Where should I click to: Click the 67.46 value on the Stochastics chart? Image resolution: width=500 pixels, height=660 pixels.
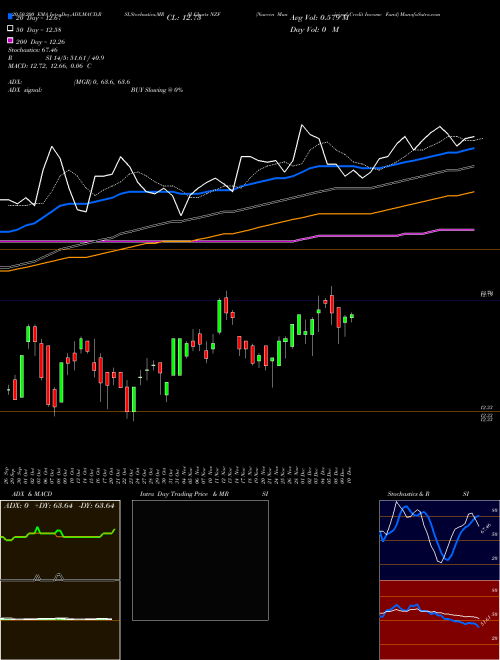[486, 528]
